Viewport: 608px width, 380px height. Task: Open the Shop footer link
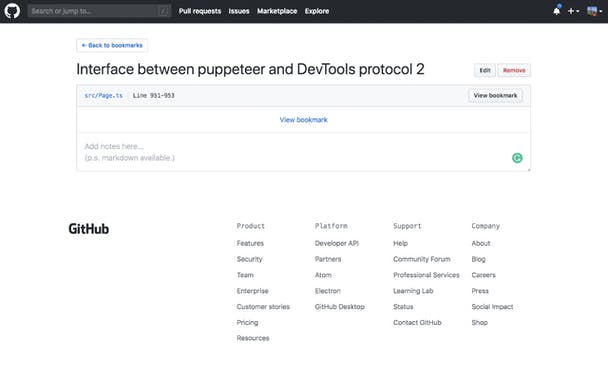479,323
